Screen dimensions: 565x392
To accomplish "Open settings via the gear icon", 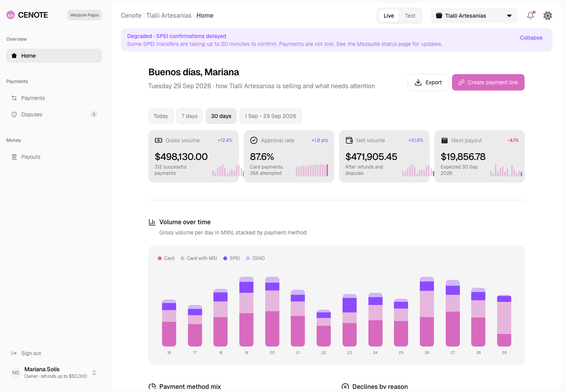I will 548,16.
